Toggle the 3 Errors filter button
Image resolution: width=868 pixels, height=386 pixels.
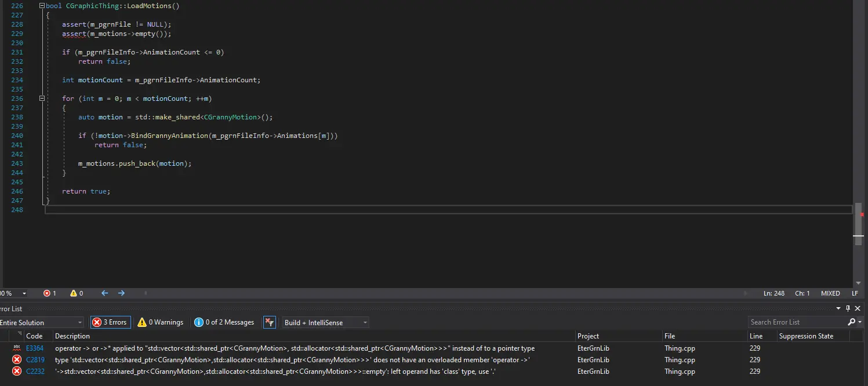pyautogui.click(x=110, y=322)
